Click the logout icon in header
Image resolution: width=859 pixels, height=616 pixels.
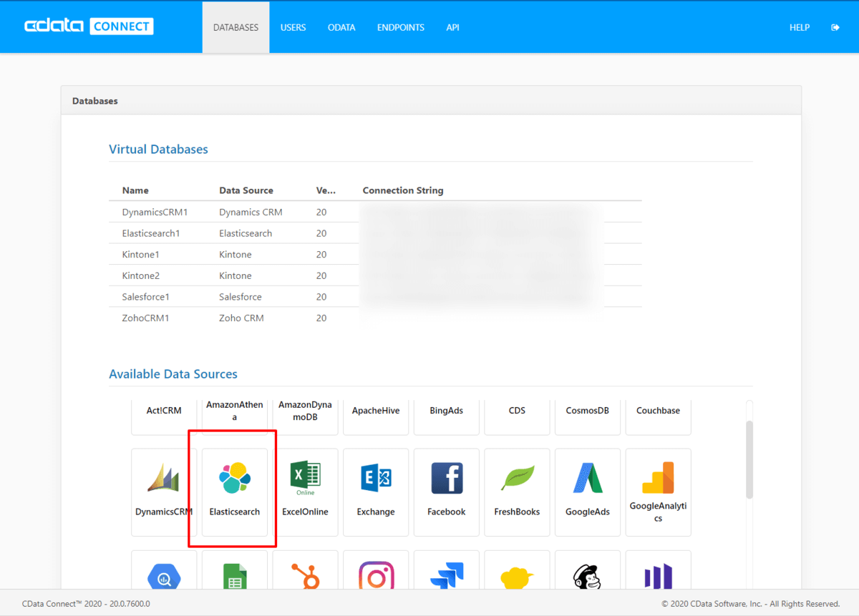(x=835, y=28)
